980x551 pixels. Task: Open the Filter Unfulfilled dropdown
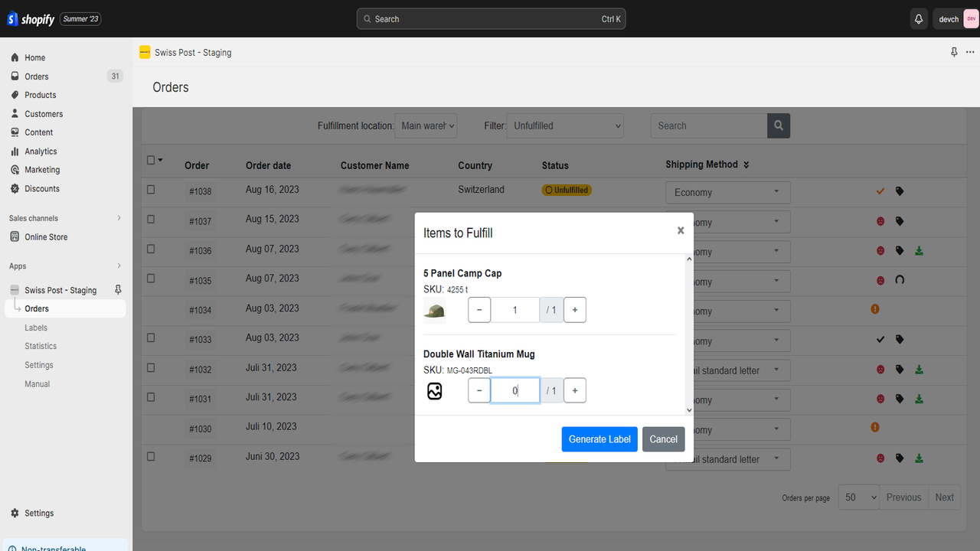(x=565, y=126)
